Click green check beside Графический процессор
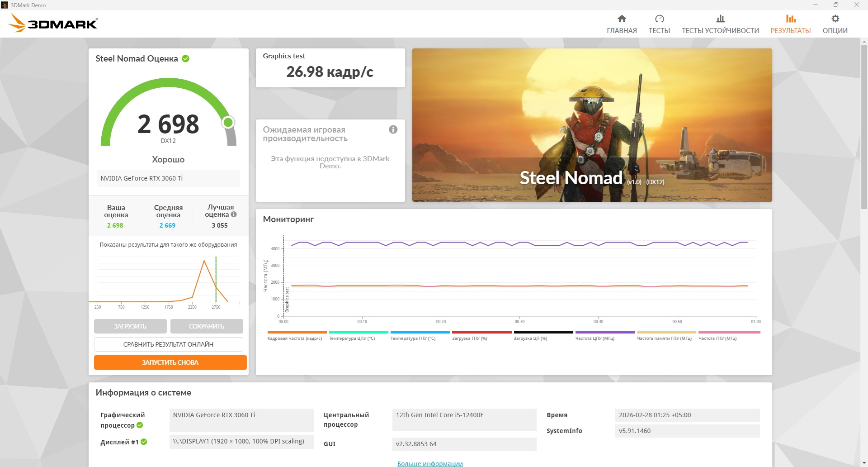This screenshot has height=467, width=868. tap(140, 425)
